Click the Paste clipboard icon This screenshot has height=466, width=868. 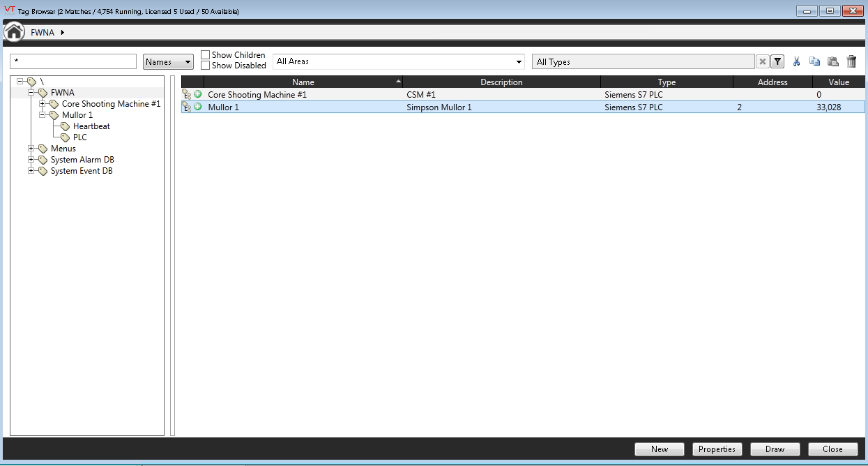[x=832, y=62]
